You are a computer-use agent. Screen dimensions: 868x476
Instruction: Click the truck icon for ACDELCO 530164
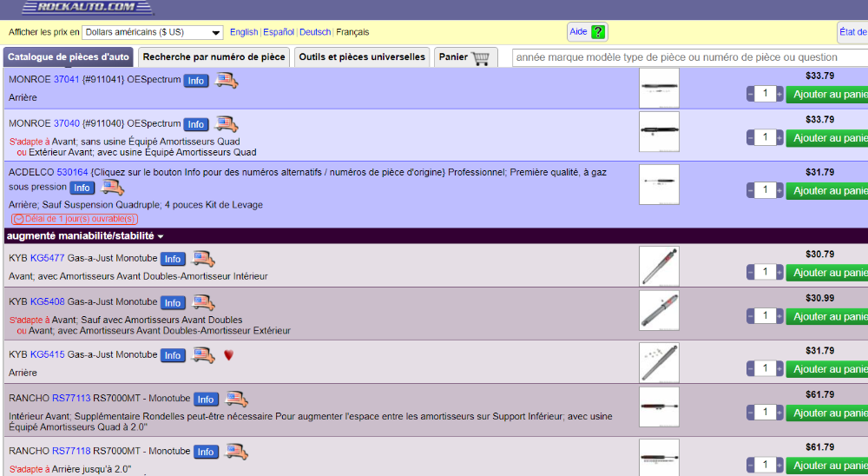click(x=112, y=188)
